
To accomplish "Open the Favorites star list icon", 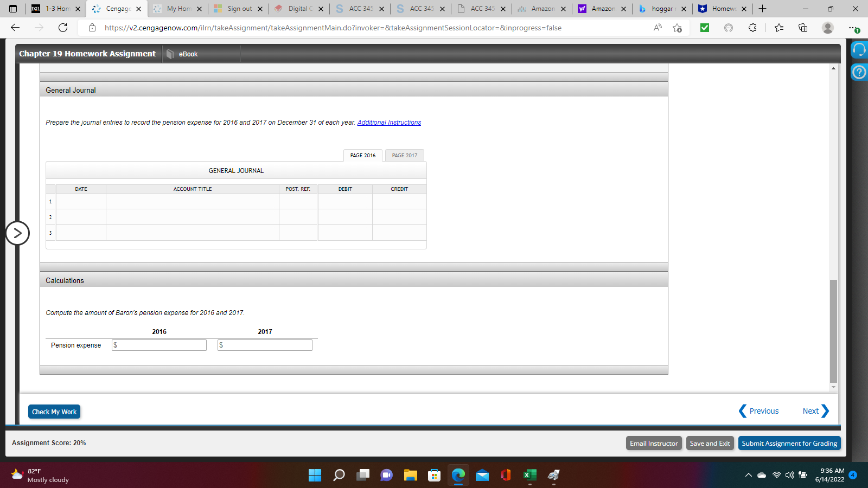I will [778, 28].
